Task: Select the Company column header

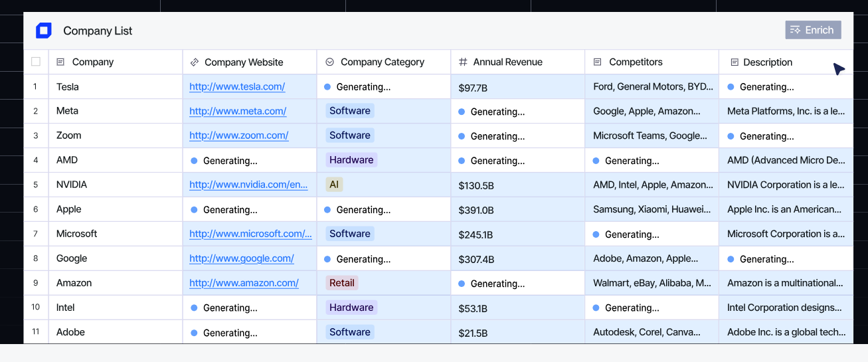Action: tap(116, 62)
